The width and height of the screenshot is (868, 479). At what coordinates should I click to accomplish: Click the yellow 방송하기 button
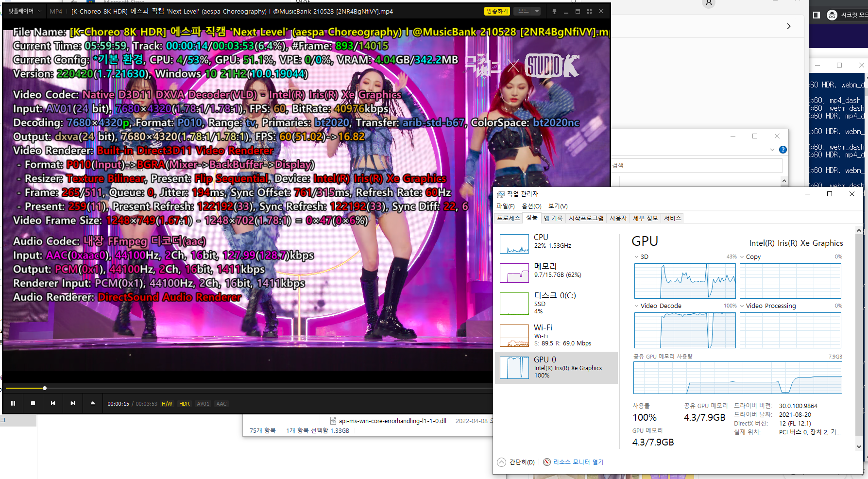pos(496,11)
